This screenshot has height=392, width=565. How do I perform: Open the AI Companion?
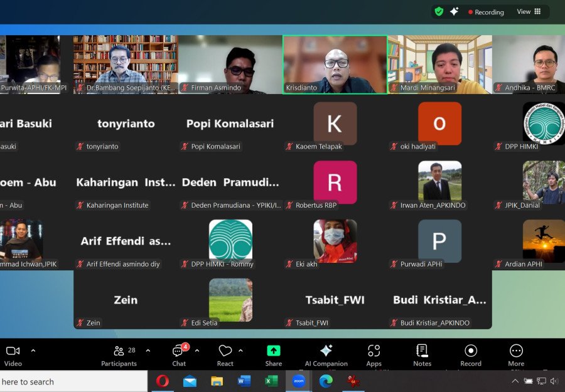[x=326, y=356]
